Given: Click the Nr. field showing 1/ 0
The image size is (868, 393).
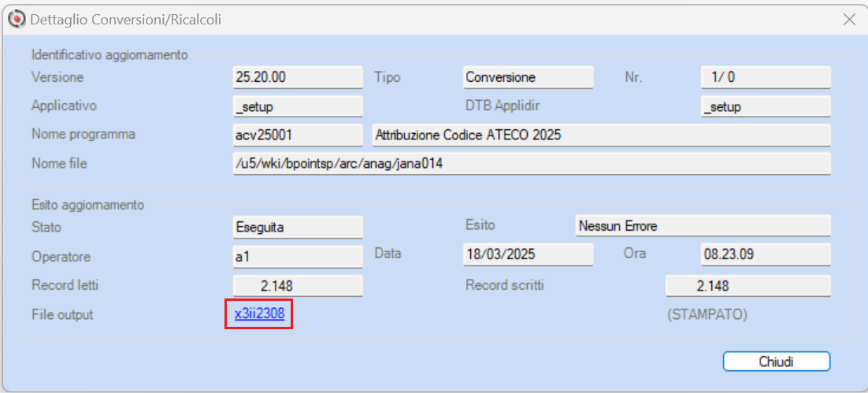Looking at the screenshot, I should click(x=766, y=77).
